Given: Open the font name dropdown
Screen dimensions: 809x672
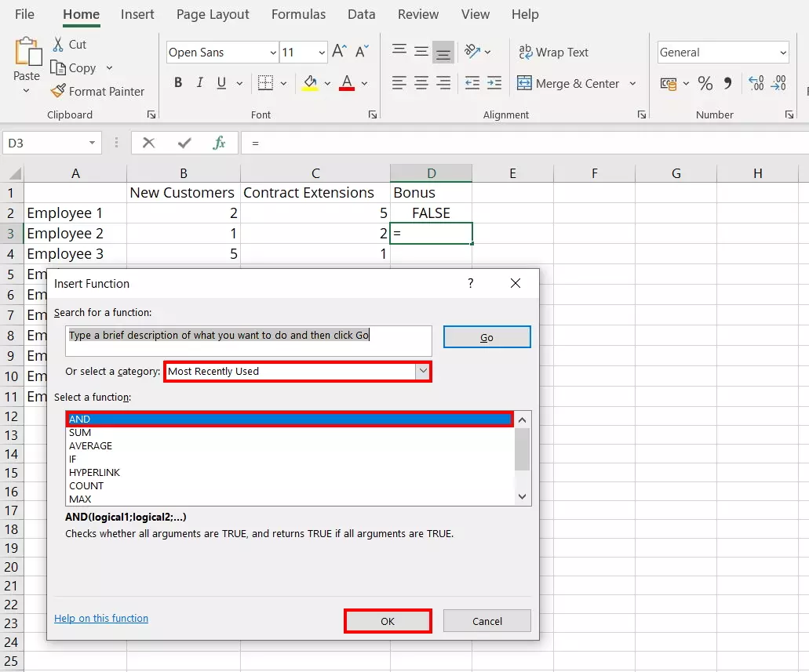Looking at the screenshot, I should click(273, 53).
